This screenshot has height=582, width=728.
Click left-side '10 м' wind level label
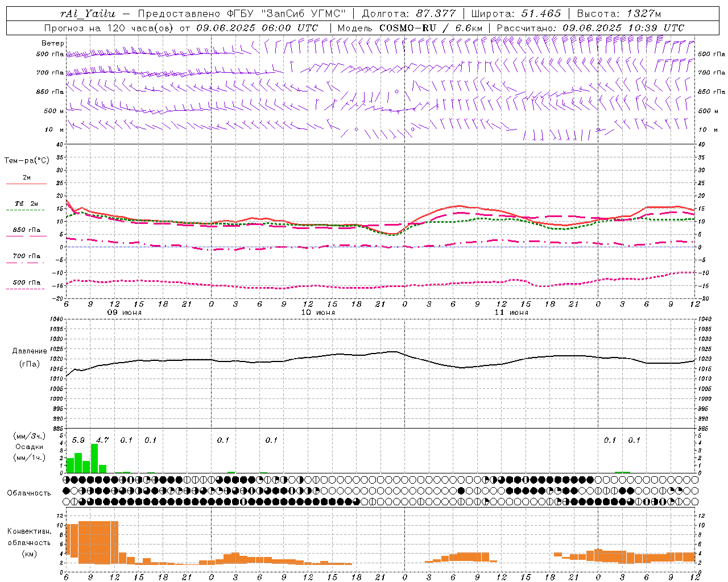coord(55,130)
